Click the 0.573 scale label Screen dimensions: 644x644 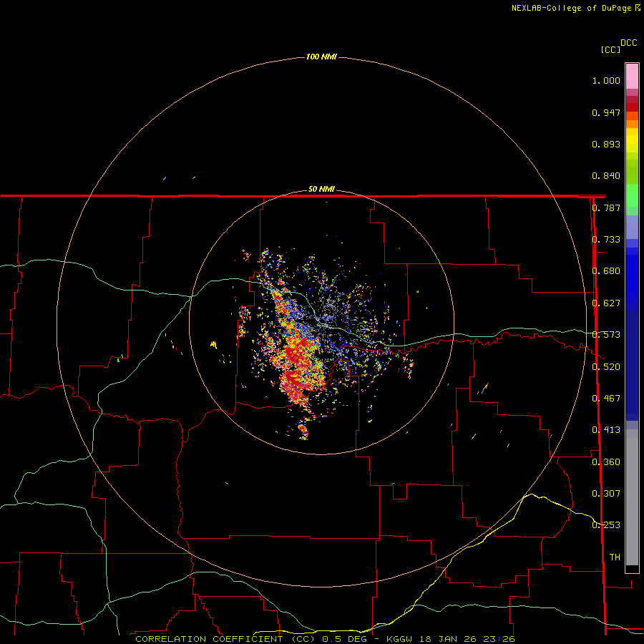pyautogui.click(x=606, y=335)
